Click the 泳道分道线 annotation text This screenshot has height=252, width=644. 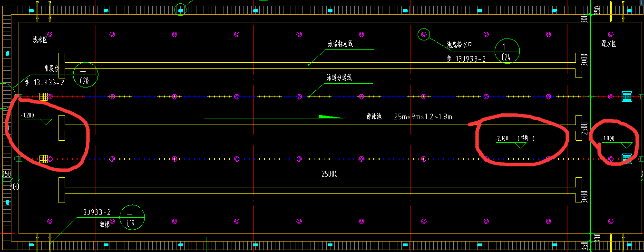click(339, 77)
